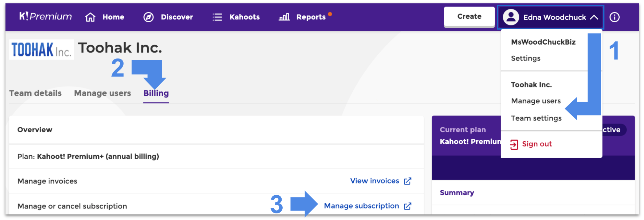Switch to the Team details tab
644x220 pixels.
click(36, 93)
